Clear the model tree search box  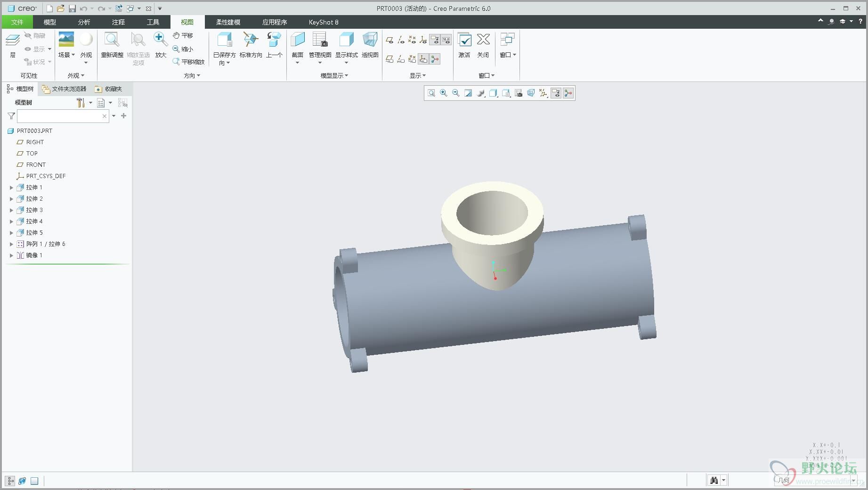point(105,116)
